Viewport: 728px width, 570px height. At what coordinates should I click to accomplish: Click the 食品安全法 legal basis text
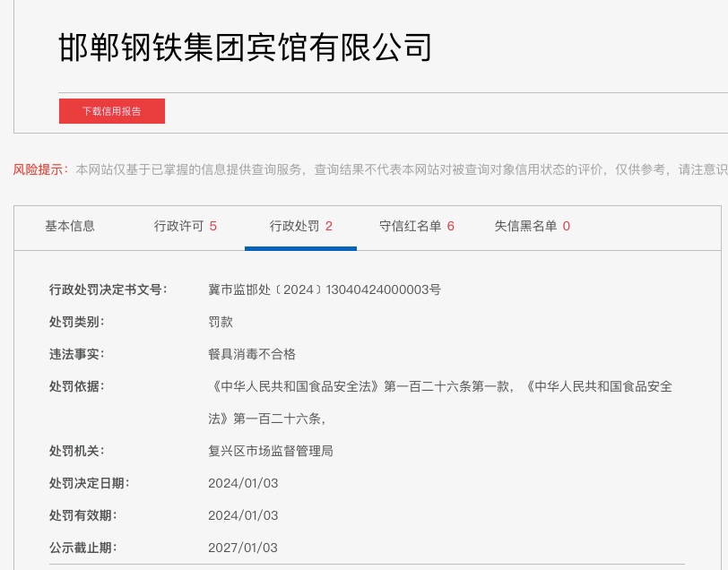[x=439, y=386]
